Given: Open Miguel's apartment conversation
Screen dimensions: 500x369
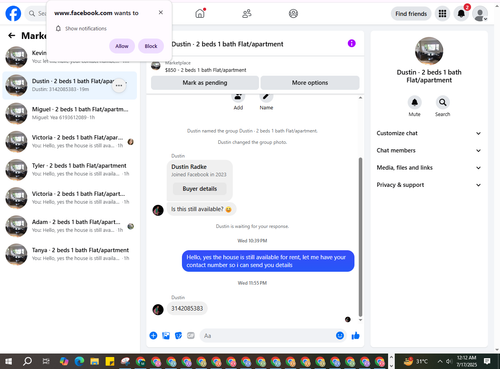Looking at the screenshot, I should pos(70,113).
